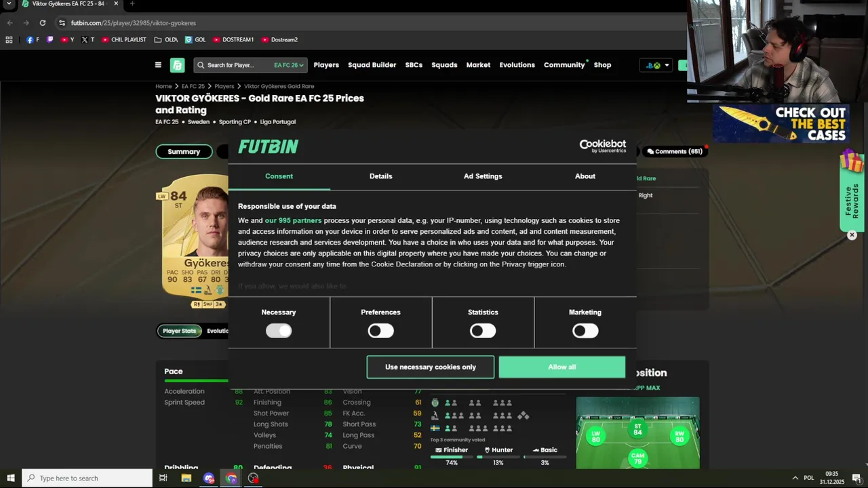Image resolution: width=868 pixels, height=488 pixels.
Task: Open the YouTube 'Y' bookmark
Action: pyautogui.click(x=67, y=40)
